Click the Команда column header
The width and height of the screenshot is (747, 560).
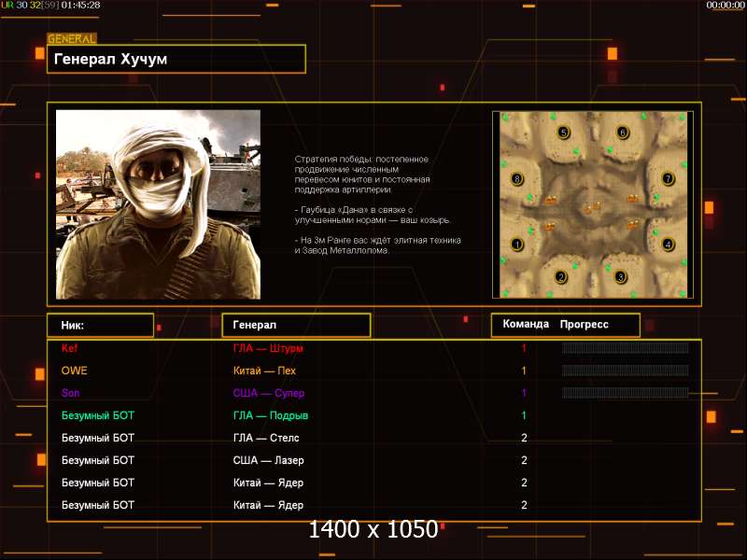click(526, 325)
